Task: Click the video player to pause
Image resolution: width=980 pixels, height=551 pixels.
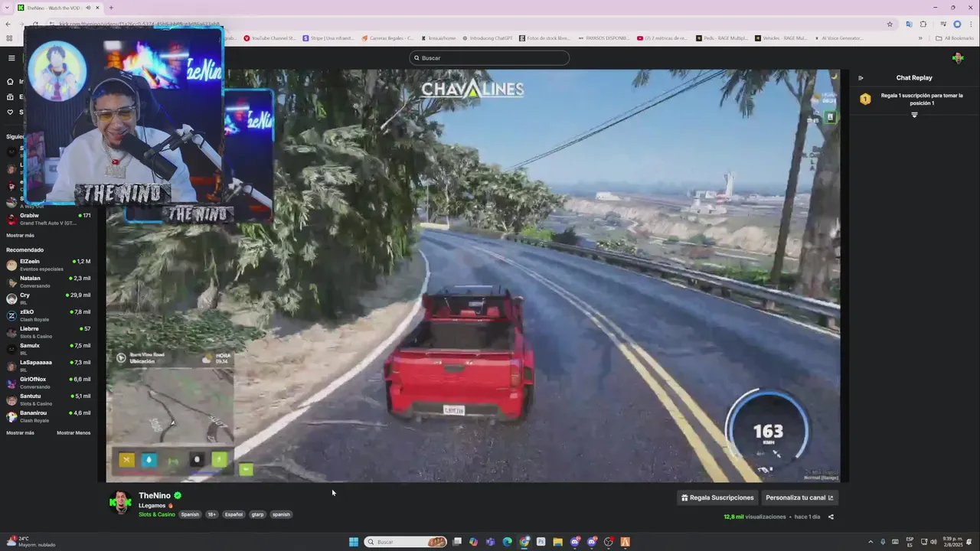Action: [472, 275]
